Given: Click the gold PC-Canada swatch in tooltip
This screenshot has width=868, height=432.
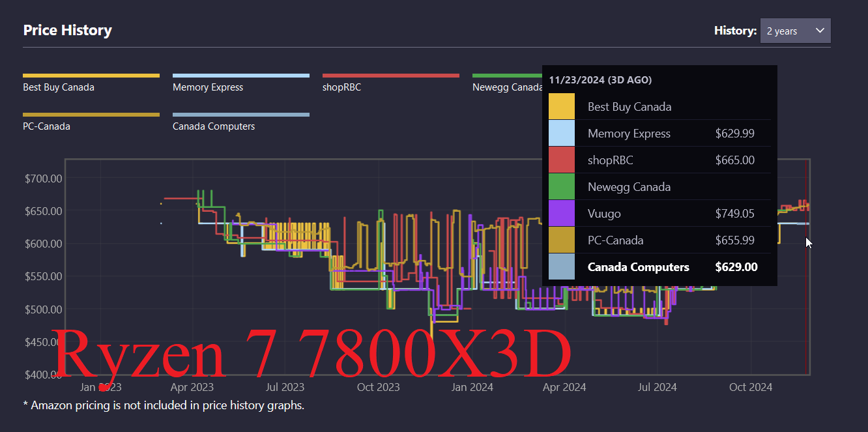Looking at the screenshot, I should tap(562, 240).
